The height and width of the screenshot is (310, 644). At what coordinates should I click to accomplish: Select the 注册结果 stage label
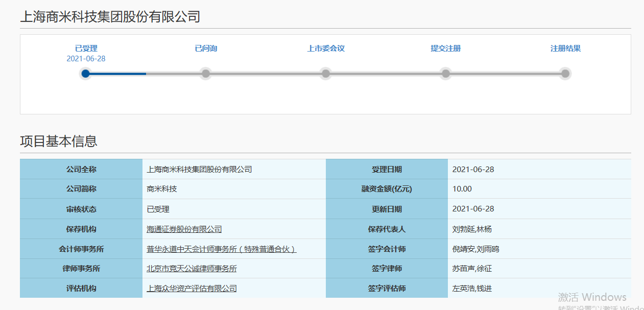click(565, 49)
